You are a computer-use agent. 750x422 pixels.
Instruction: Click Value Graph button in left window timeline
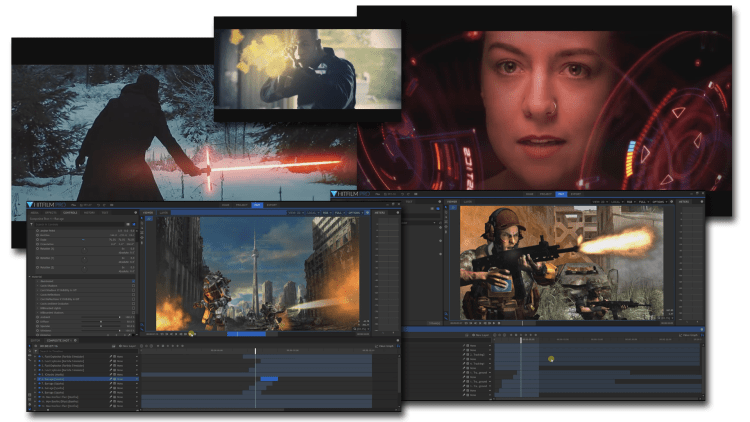point(385,346)
